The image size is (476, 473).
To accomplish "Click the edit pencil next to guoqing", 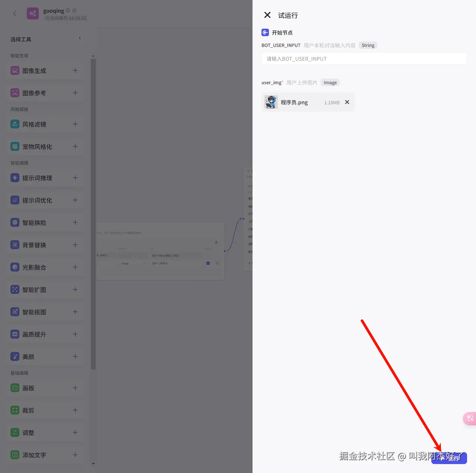I will point(74,10).
